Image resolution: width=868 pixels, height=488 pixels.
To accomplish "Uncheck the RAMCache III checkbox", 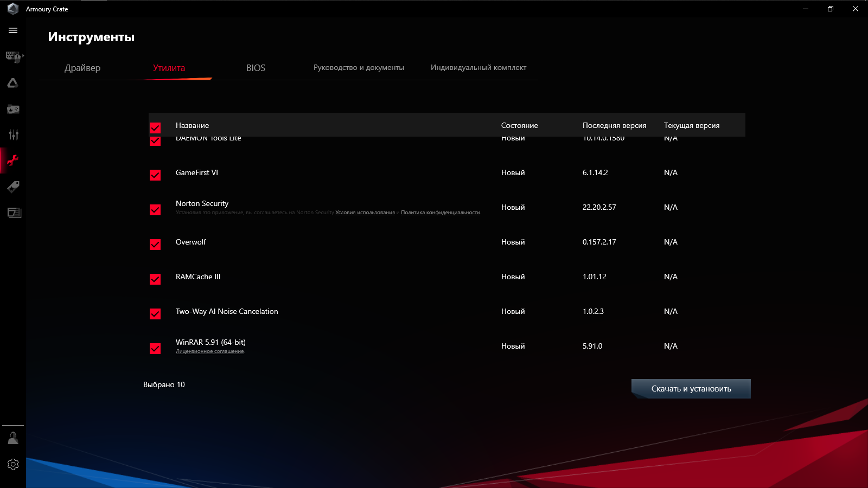I will pos(155,279).
